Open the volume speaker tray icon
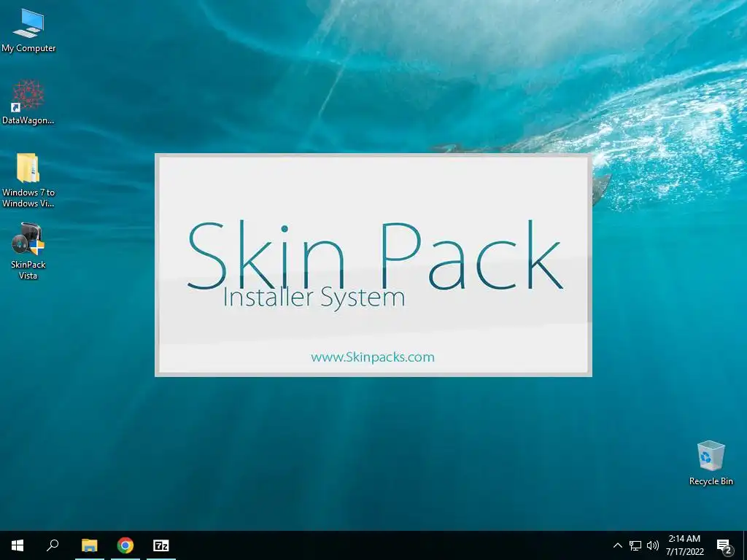Viewport: 747px width, 560px height. tap(653, 545)
